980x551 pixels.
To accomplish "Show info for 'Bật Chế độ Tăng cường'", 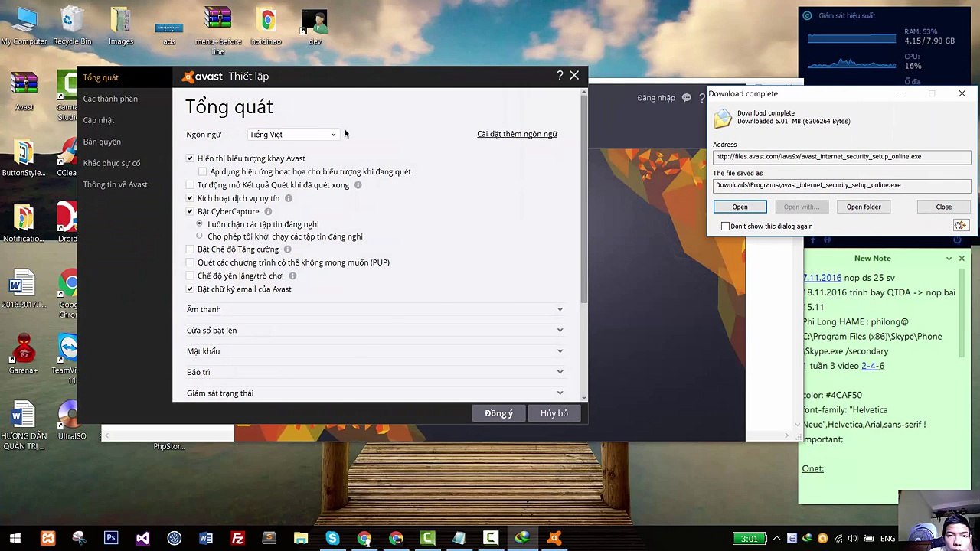I will pos(288,249).
